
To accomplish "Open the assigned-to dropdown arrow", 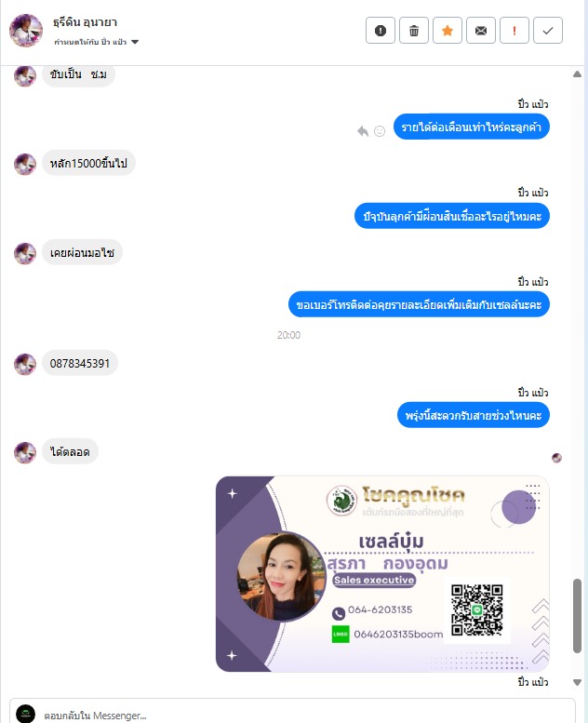I will click(x=135, y=42).
